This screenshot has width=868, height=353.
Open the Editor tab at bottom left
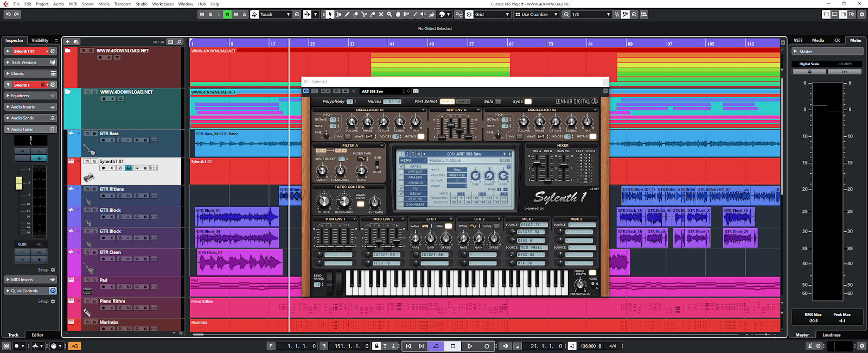point(37,335)
